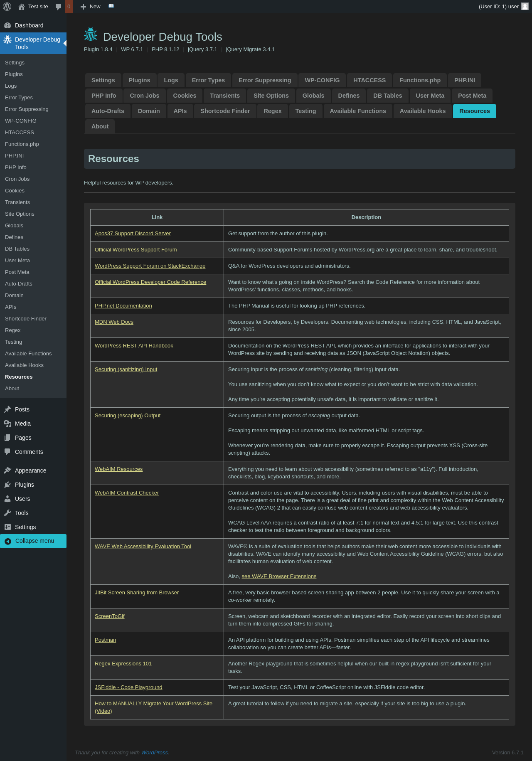Image resolution: width=532 pixels, height=761 pixels.
Task: Click the WordPress link in the footer
Action: (x=155, y=753)
